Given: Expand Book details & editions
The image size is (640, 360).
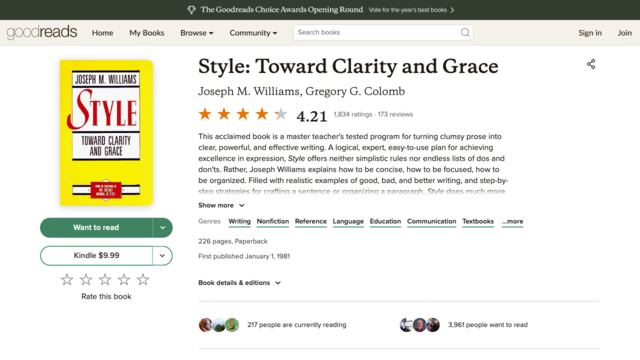Looking at the screenshot, I should click(x=239, y=283).
